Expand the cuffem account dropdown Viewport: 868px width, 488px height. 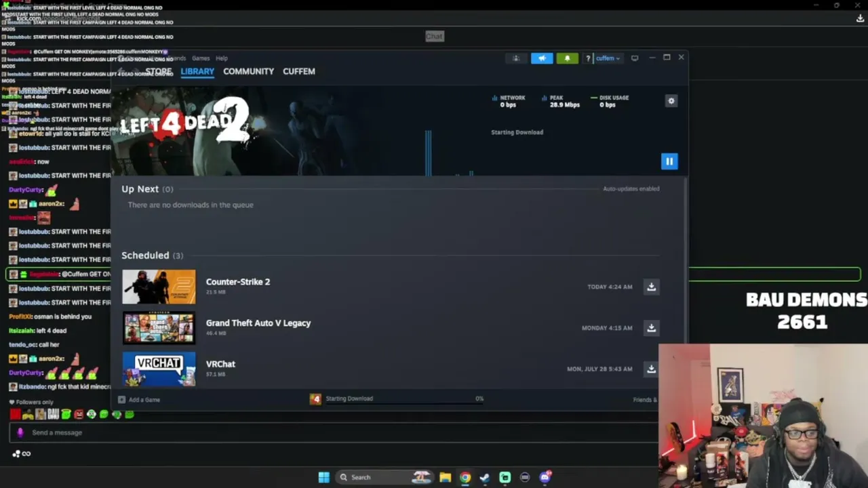pyautogui.click(x=608, y=58)
